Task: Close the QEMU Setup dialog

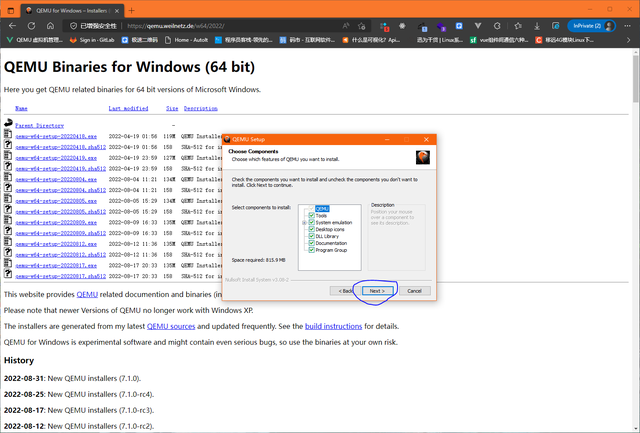Action: tap(427, 139)
